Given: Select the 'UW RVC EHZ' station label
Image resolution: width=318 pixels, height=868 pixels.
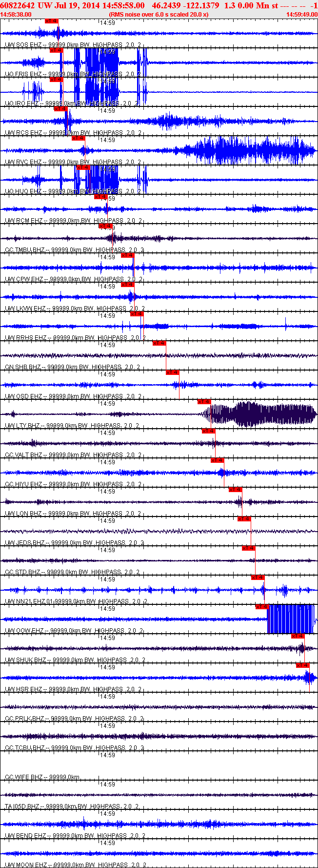Looking at the screenshot, I should point(23,162).
